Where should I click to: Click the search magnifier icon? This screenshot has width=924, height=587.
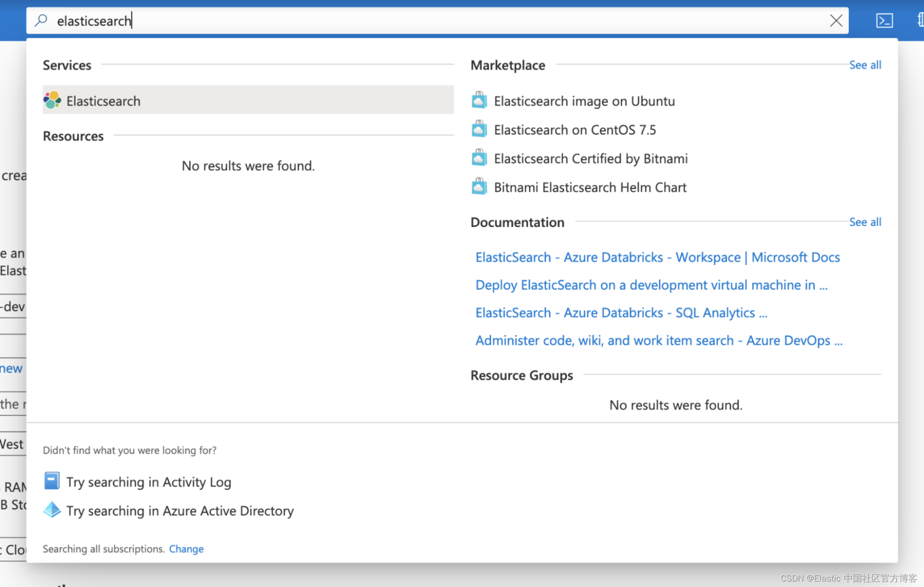(x=41, y=20)
